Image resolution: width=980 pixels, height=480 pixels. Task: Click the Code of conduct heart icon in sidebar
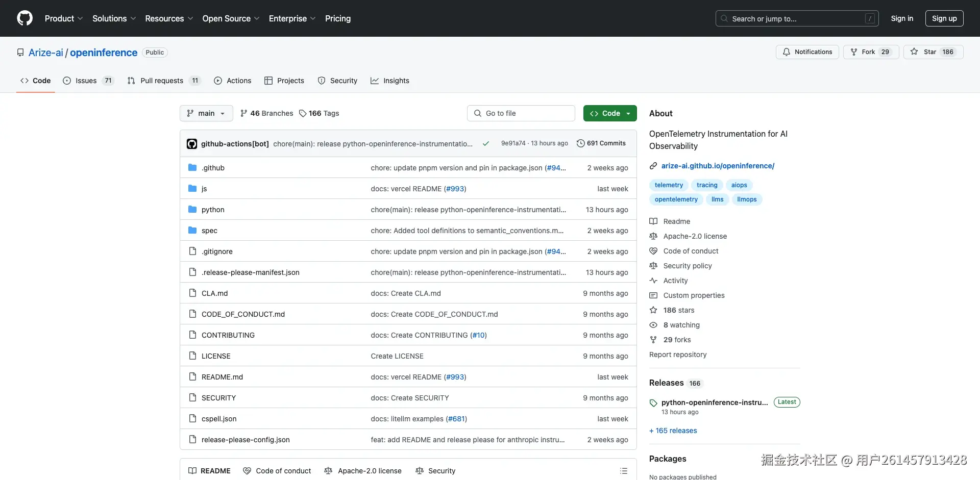tap(653, 251)
